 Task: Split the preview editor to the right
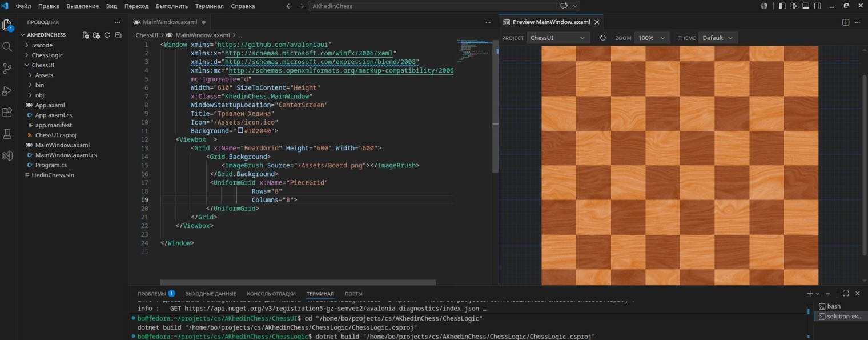[846, 22]
